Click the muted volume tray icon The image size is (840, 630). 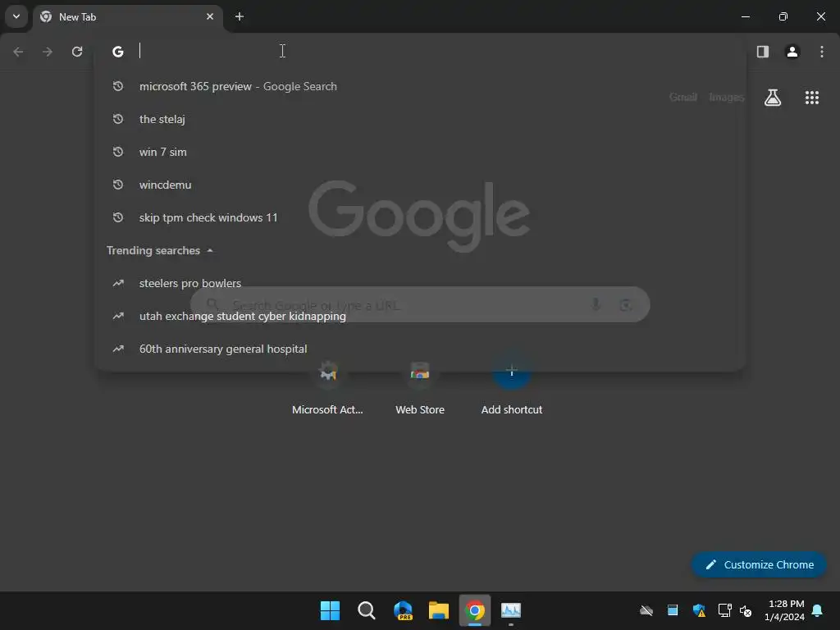click(745, 610)
